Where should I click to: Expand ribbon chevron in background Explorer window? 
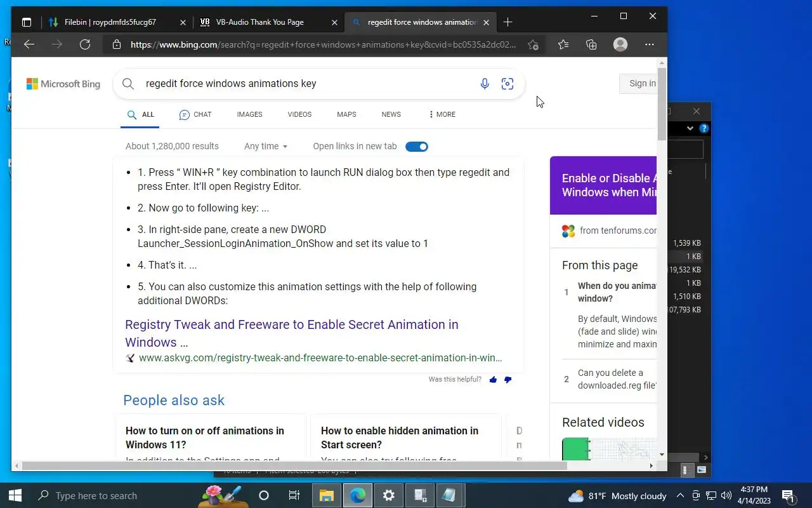click(x=690, y=128)
